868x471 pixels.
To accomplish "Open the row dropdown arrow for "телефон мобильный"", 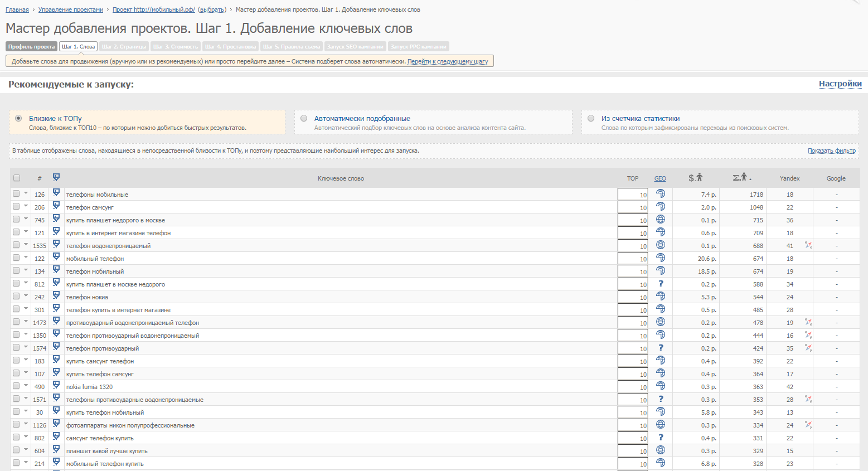I will [x=26, y=270].
